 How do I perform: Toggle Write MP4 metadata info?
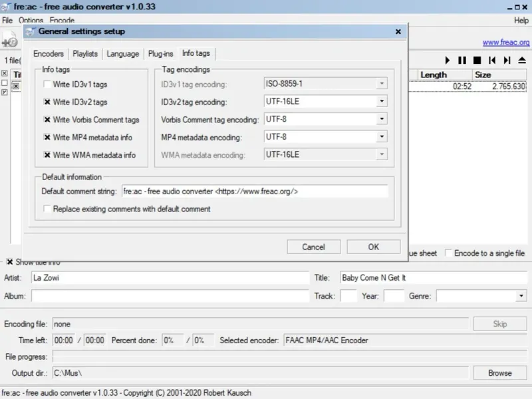tap(47, 137)
